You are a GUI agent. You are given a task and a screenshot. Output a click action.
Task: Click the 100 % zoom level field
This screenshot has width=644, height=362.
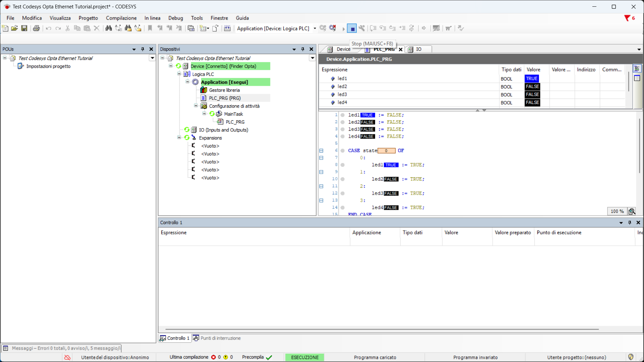coord(616,211)
